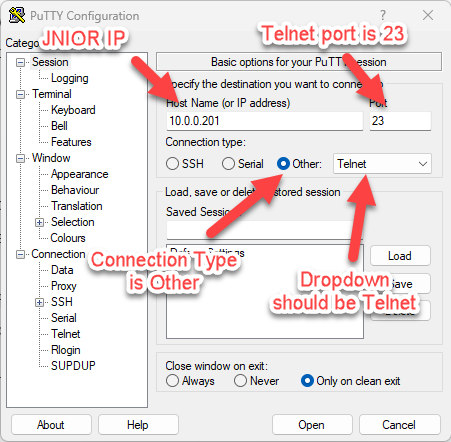Viewport: 451px width, 442px height.
Task: Select Always close window on exit
Action: click(x=172, y=380)
